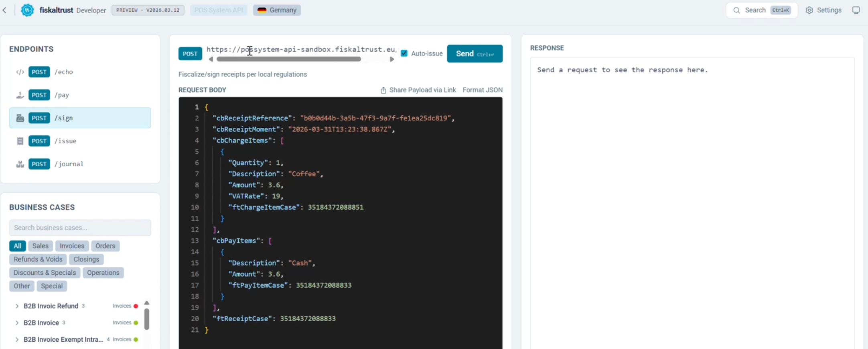
Task: Click the back arrow in header
Action: pos(5,10)
